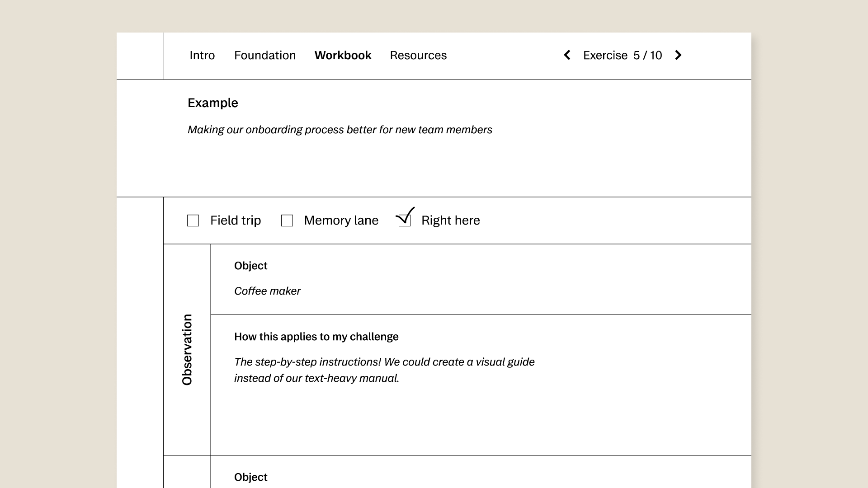Image resolution: width=868 pixels, height=488 pixels.
Task: Check the Memory lane checkbox
Action: pyautogui.click(x=287, y=221)
